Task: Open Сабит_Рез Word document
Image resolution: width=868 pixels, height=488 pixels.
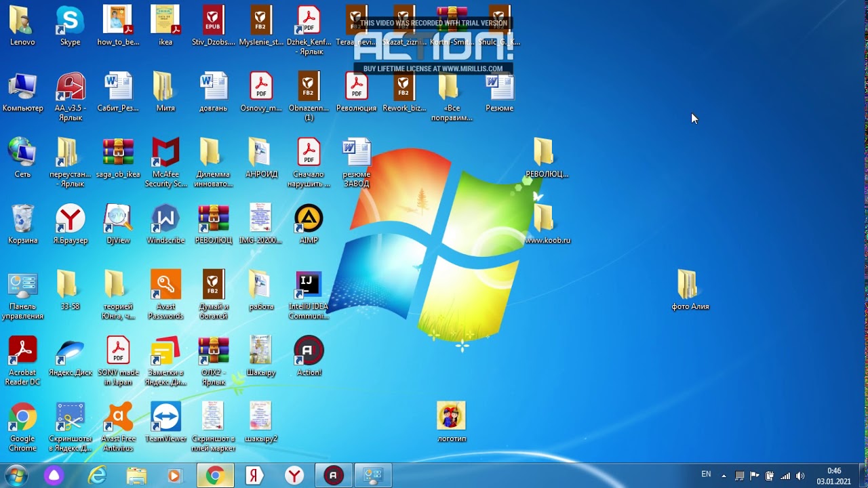Action: [x=118, y=91]
